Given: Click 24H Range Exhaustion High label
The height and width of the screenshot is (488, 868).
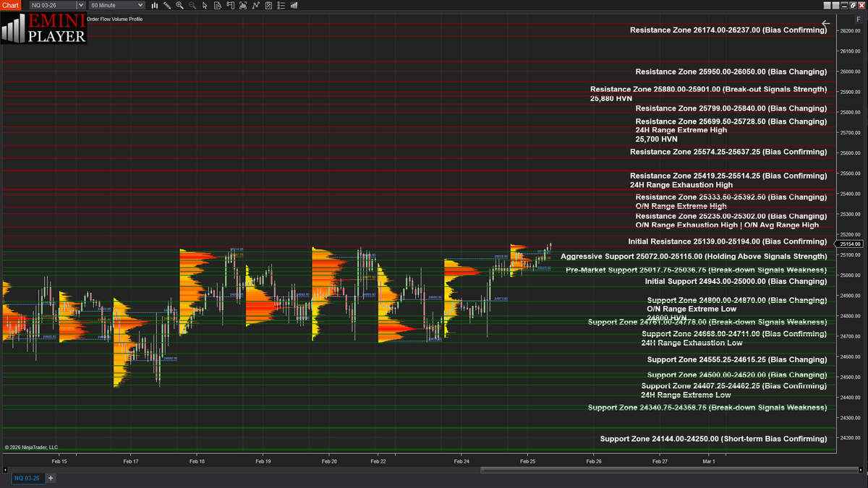Looking at the screenshot, I should point(681,185).
